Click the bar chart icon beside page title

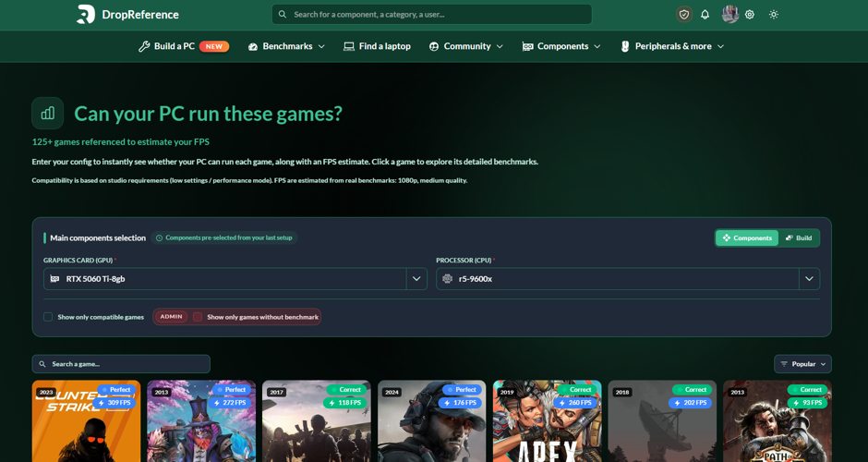[48, 113]
